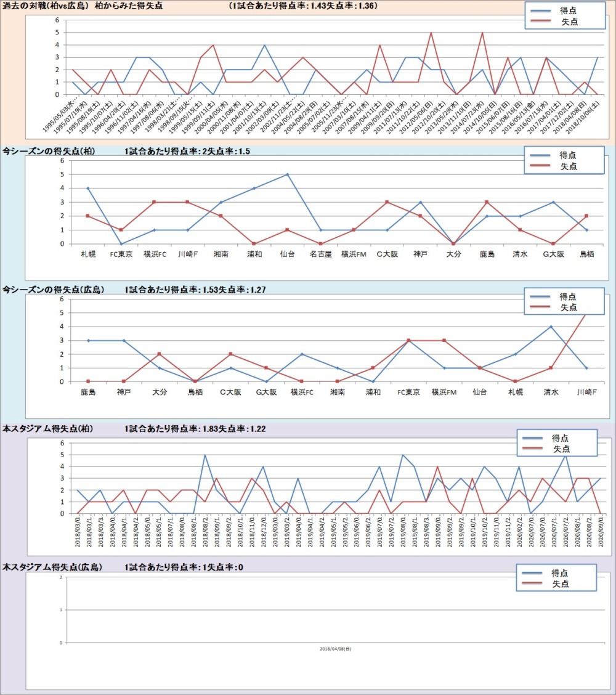Click the 得点 legend entry in the top chart
Screen dimensions: 616x695
pos(568,11)
